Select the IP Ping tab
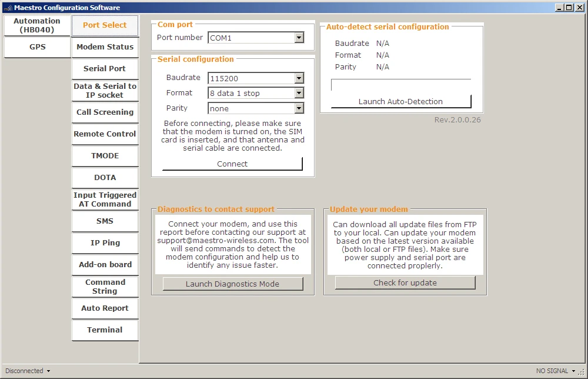The width and height of the screenshot is (588, 379). coord(105,243)
